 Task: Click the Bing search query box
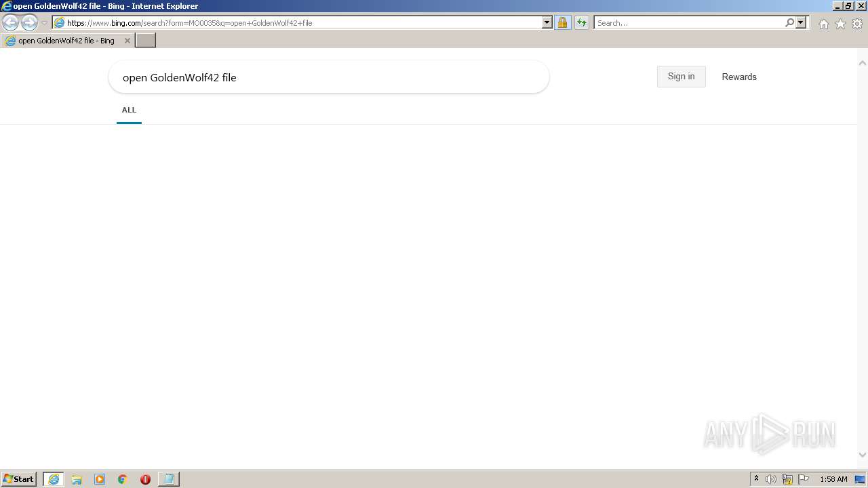[328, 77]
